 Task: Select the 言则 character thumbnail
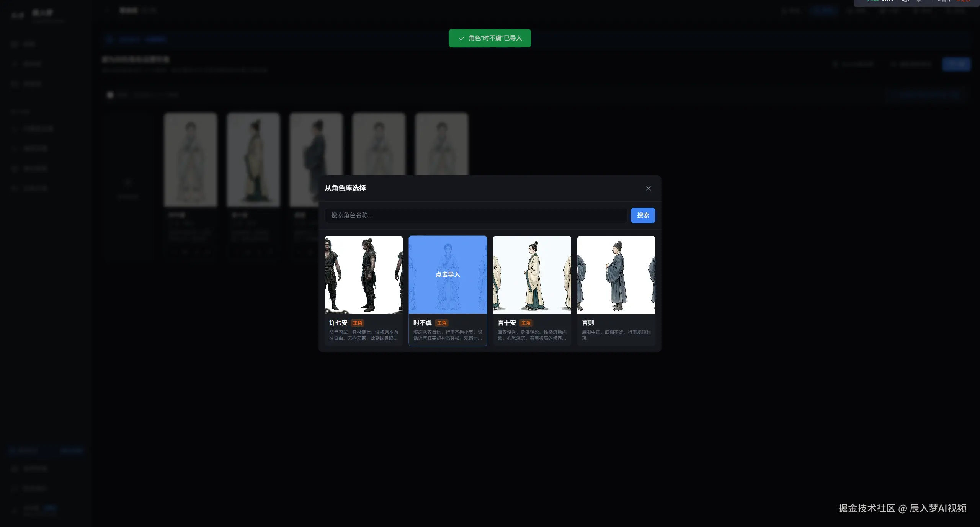pos(616,274)
